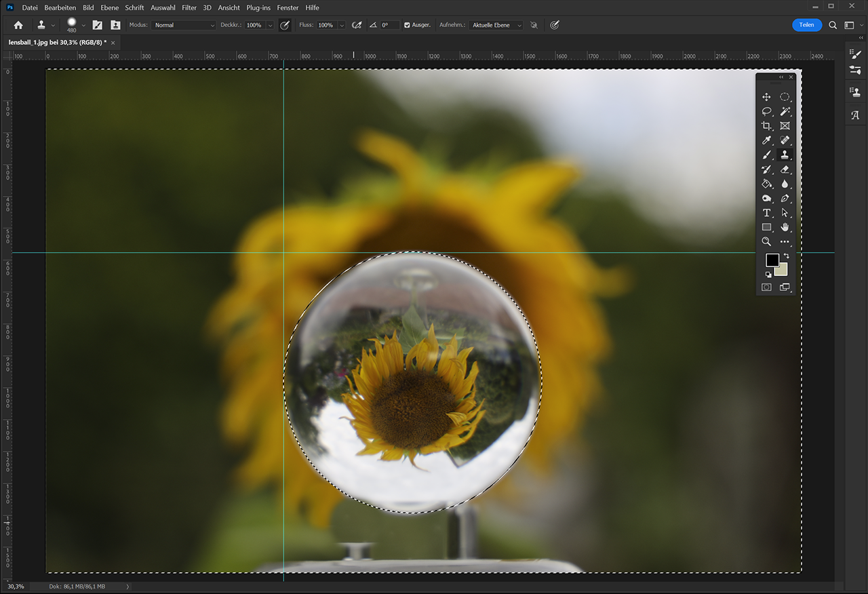Select the Elliptical Marquee tool
The width and height of the screenshot is (868, 594).
pos(785,97)
